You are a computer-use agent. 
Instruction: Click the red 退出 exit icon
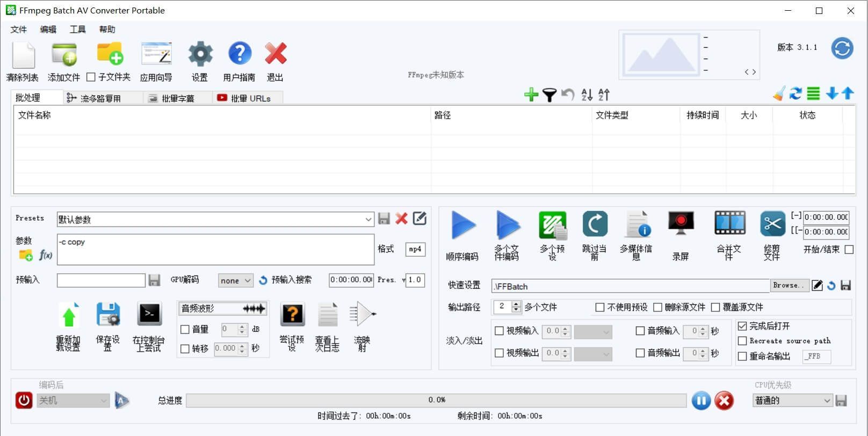click(x=276, y=54)
